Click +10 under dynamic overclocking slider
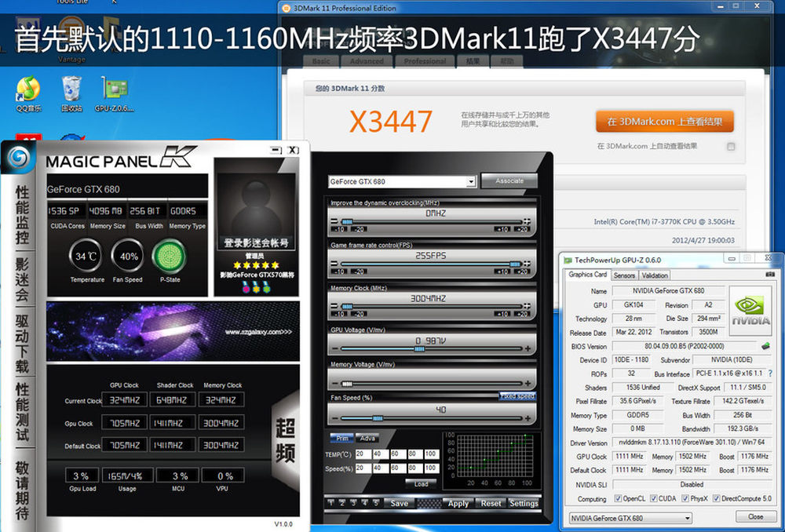Screen dimensions: 785x532 502,229
